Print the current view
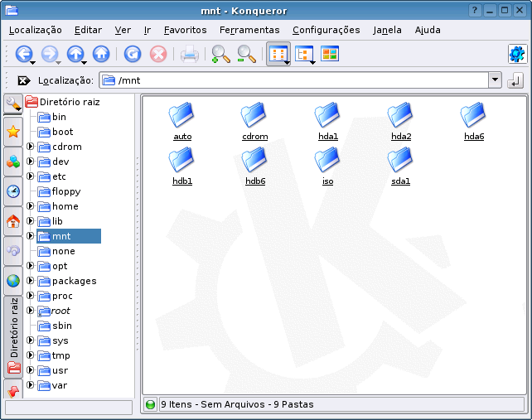This screenshot has height=420, width=532. pos(189,54)
